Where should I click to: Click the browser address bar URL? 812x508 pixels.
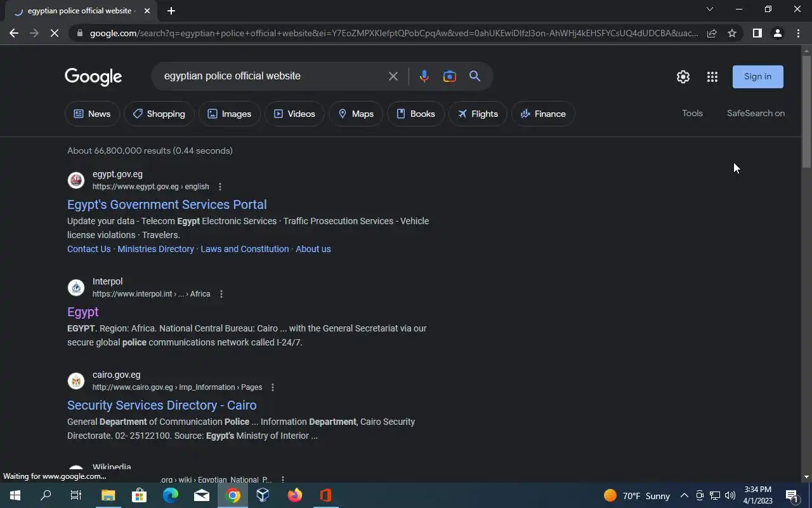pyautogui.click(x=393, y=33)
